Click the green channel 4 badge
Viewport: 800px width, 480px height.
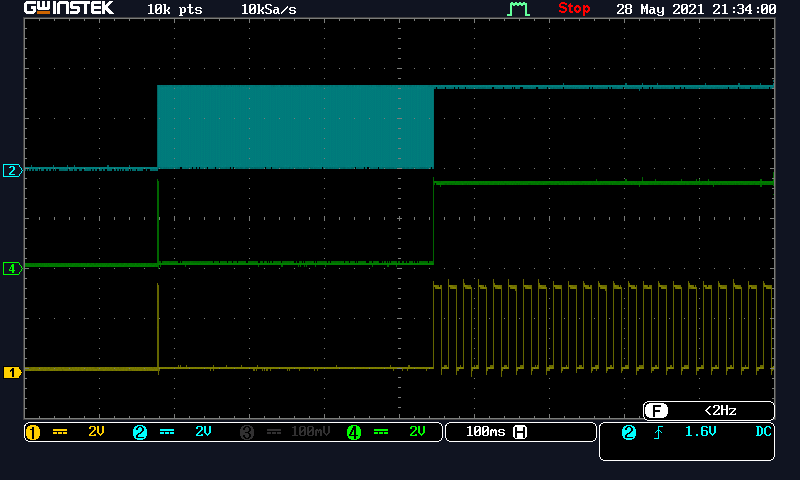[354, 433]
